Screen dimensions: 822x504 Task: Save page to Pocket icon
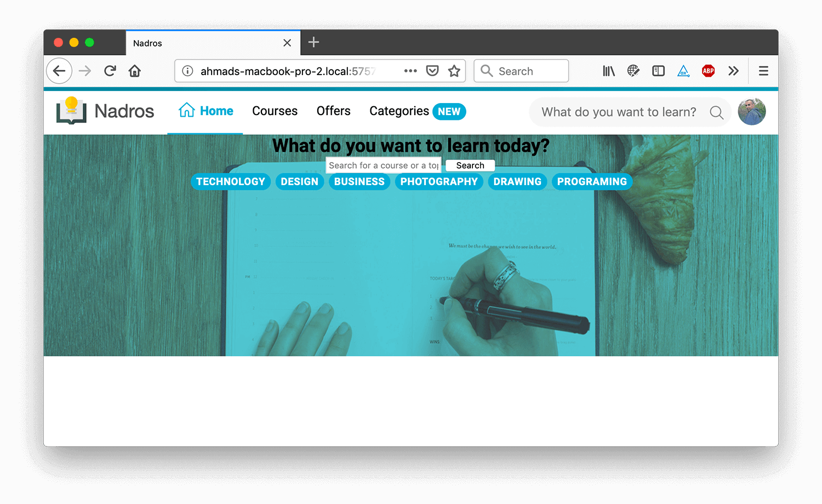pos(432,71)
